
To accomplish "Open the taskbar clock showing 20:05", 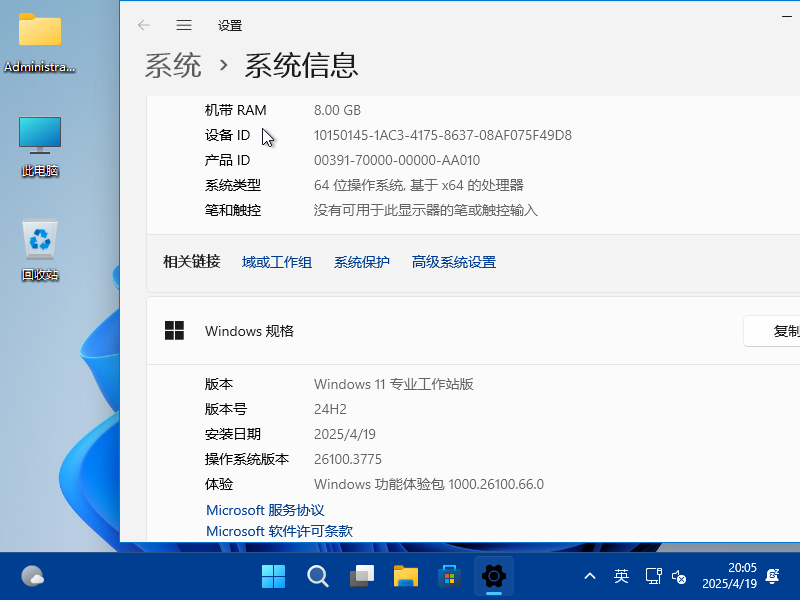I will (x=730, y=576).
